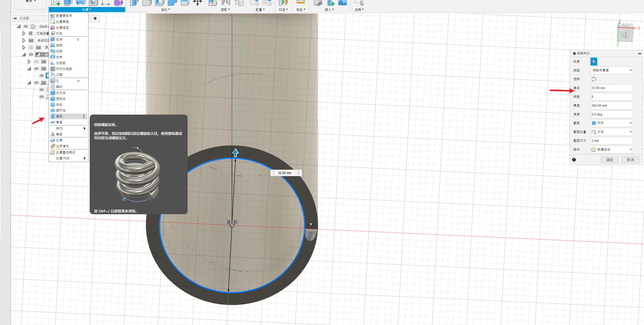The width and height of the screenshot is (644, 325).
Task: Activate the 轮廓 profile selection cursor button
Action: 594,62
